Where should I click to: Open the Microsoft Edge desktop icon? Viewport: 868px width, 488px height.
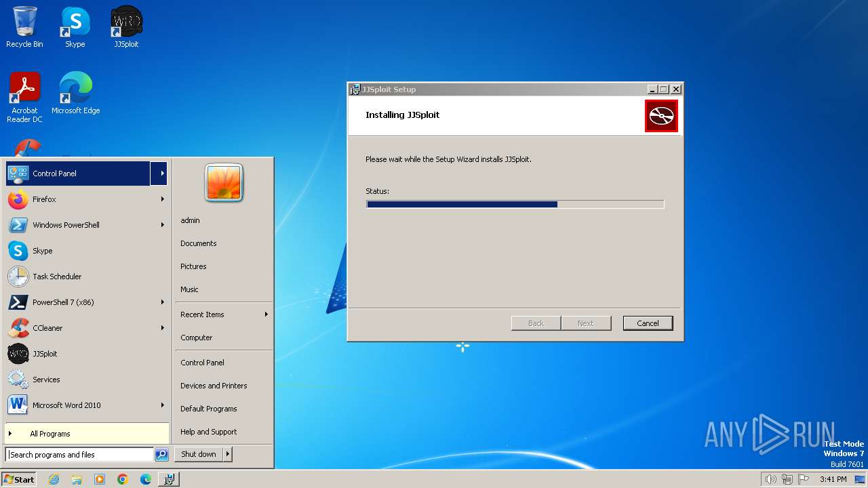pos(75,94)
